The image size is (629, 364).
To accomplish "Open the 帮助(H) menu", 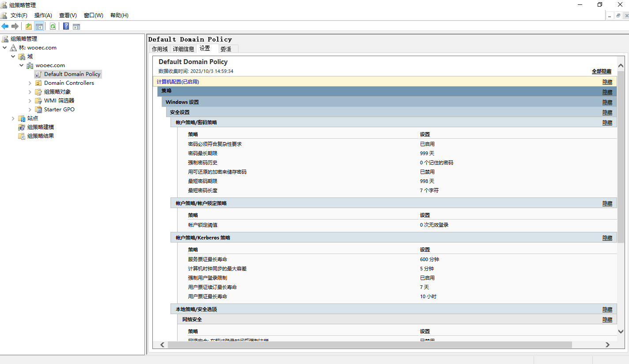I will [119, 15].
